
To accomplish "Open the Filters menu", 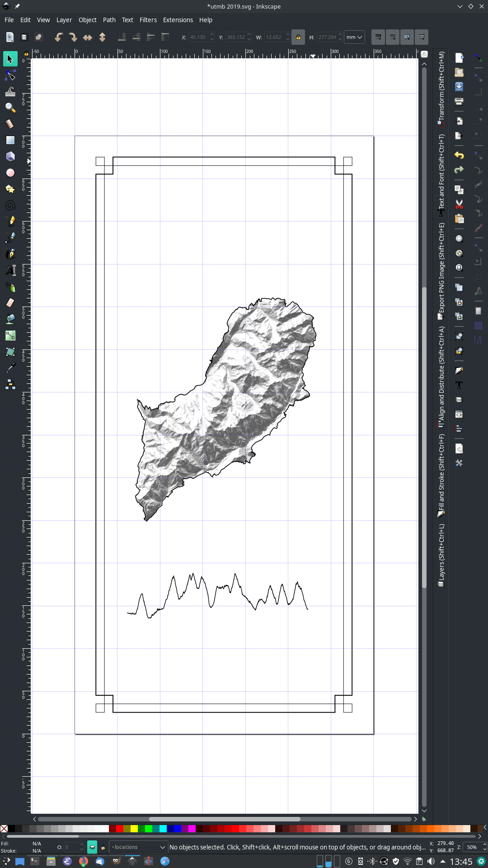I will point(148,20).
